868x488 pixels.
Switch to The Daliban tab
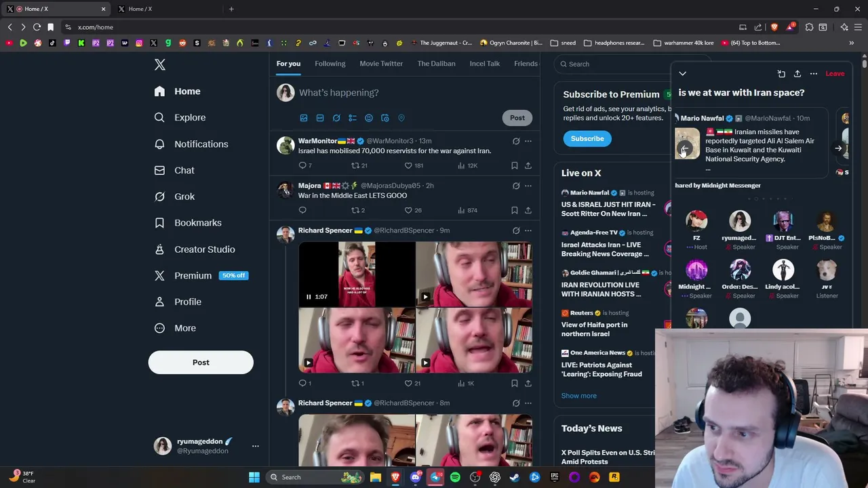(436, 64)
